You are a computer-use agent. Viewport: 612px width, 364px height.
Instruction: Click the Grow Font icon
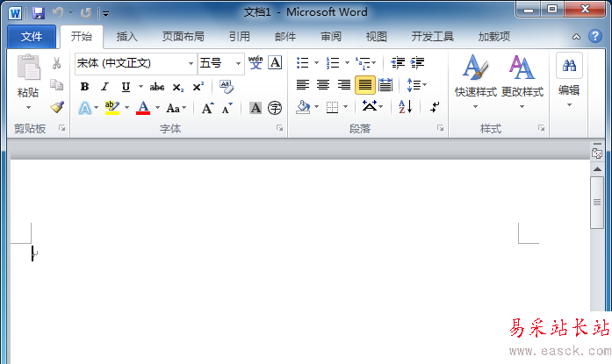pos(207,108)
